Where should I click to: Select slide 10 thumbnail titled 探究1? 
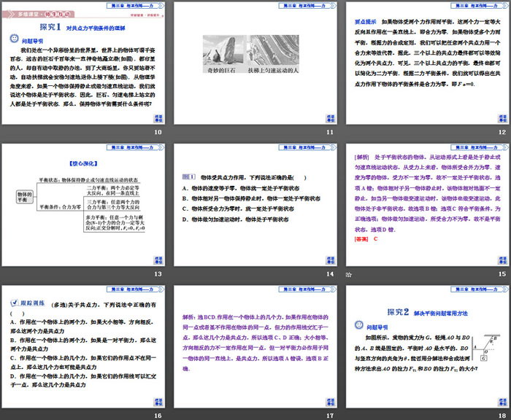83,63
